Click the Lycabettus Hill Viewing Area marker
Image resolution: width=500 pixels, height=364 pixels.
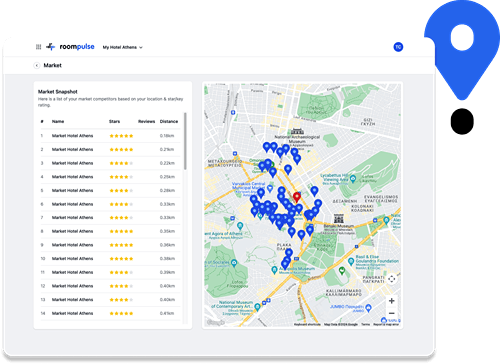(353, 179)
